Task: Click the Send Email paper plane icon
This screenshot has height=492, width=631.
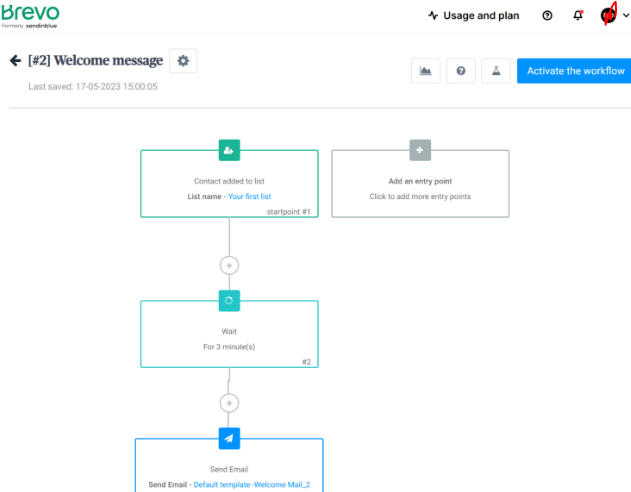Action: point(229,438)
